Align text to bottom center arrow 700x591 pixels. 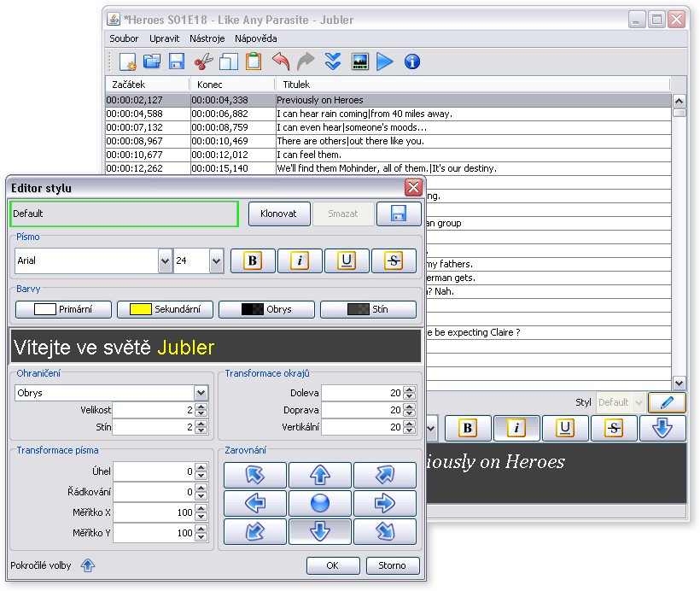[319, 531]
